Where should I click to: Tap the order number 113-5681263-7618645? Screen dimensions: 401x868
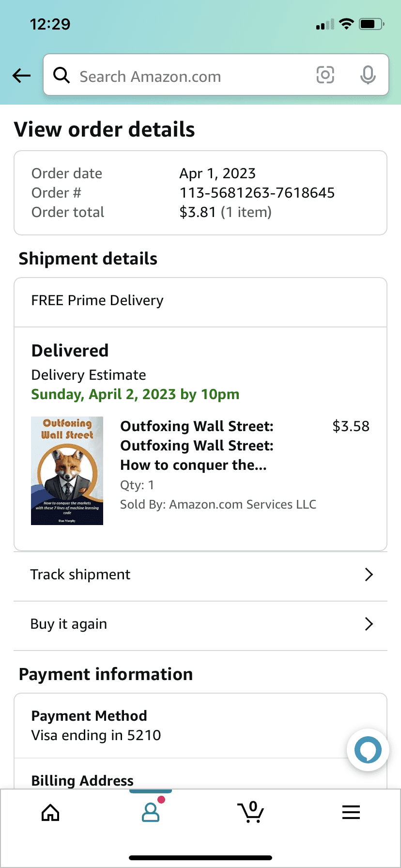257,193
